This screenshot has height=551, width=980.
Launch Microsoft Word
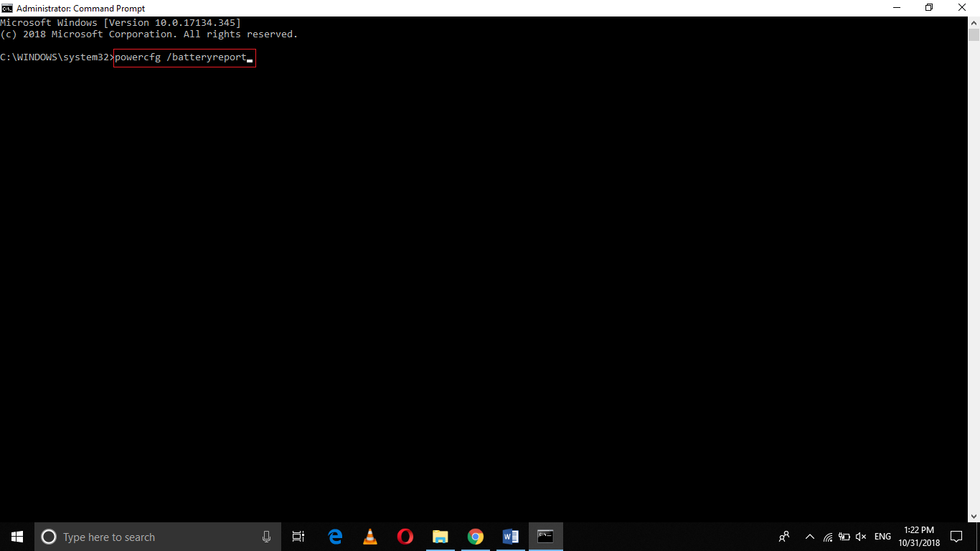tap(510, 536)
